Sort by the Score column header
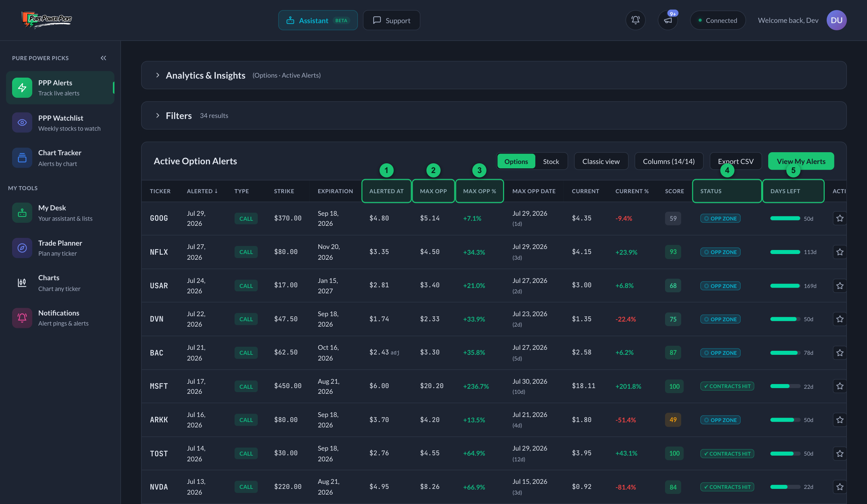This screenshot has height=504, width=867. click(674, 191)
